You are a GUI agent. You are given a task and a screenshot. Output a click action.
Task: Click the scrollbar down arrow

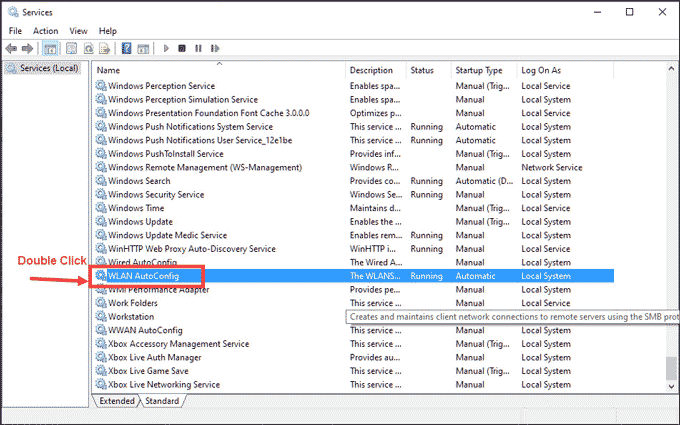click(x=671, y=386)
